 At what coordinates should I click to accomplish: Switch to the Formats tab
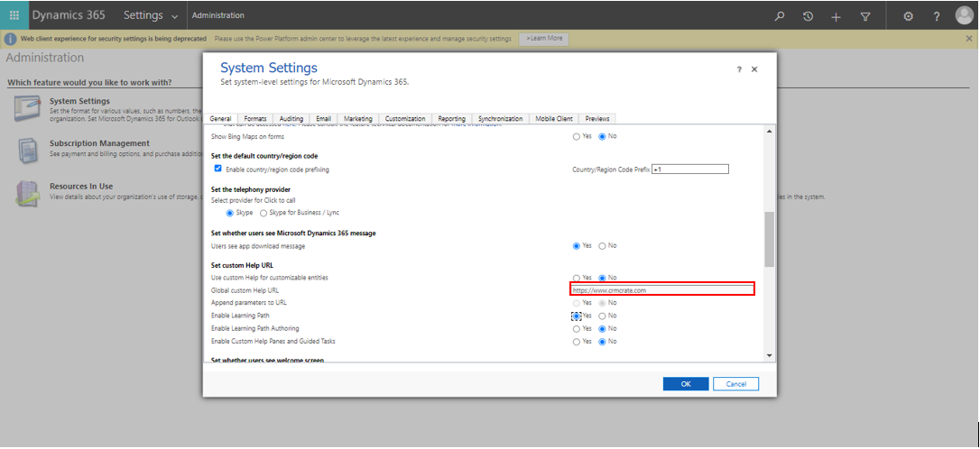pos(255,119)
